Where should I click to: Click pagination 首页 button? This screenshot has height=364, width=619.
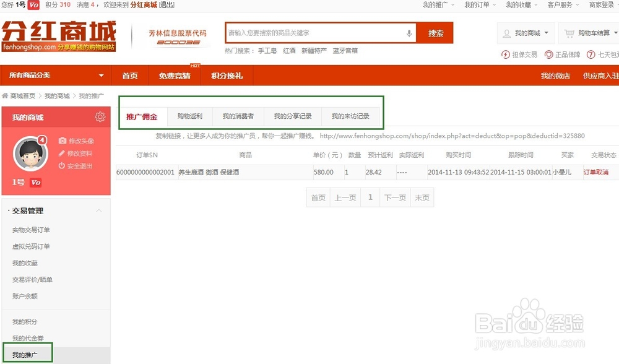point(318,197)
